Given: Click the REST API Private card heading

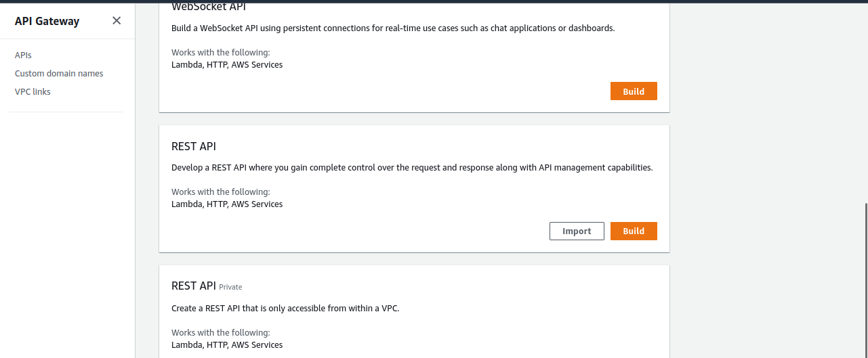Looking at the screenshot, I should click(x=194, y=286).
